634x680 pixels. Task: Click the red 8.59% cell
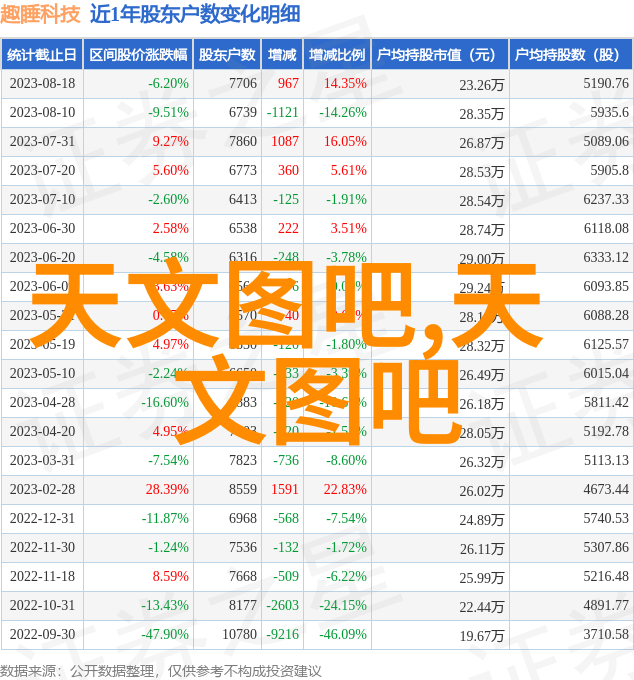170,577
